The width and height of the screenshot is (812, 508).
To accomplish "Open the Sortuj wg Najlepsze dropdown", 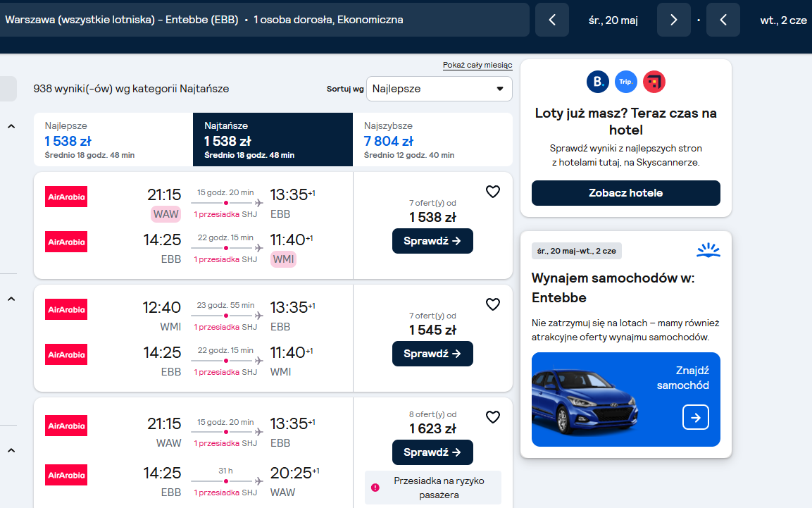I will point(439,89).
